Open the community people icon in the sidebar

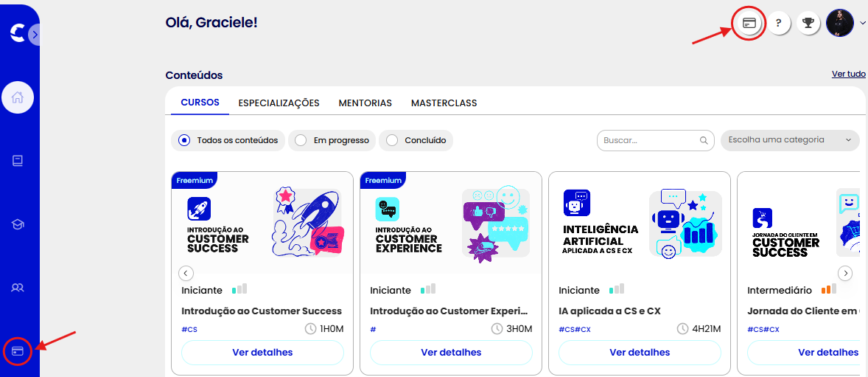point(18,288)
